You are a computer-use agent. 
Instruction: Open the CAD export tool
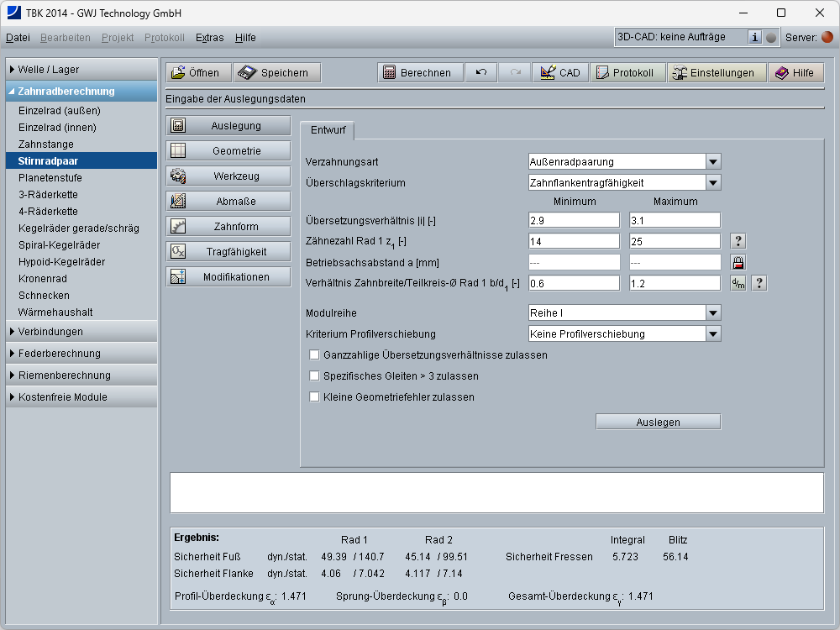[560, 73]
